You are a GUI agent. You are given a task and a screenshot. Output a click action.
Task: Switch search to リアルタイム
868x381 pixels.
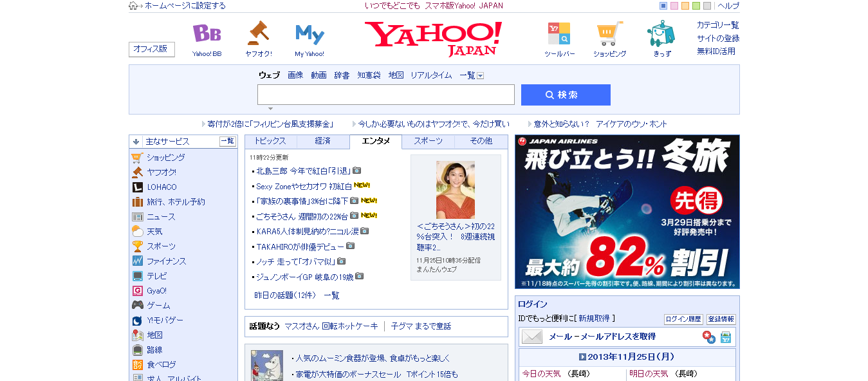[431, 75]
